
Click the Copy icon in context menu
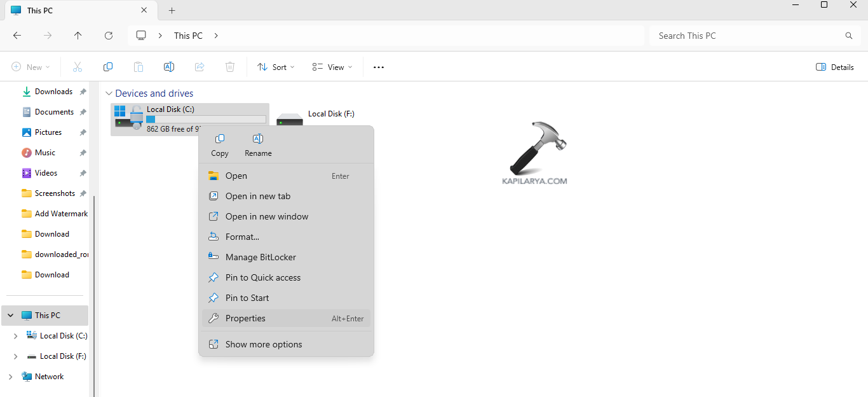pyautogui.click(x=220, y=139)
